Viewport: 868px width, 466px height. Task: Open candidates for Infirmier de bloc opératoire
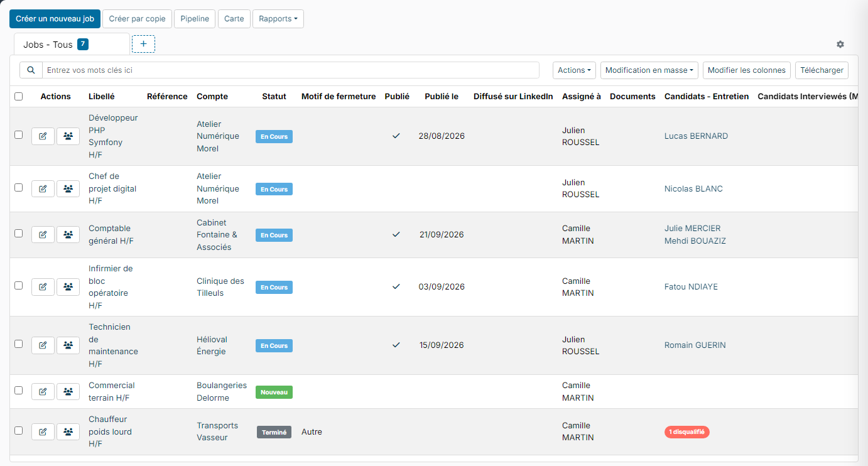pyautogui.click(x=68, y=286)
